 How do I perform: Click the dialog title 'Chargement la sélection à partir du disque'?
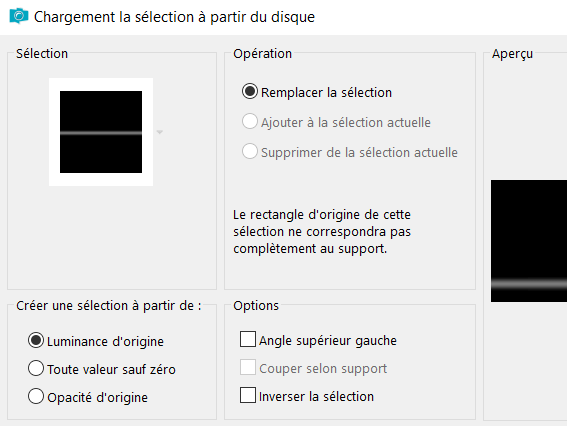coord(174,17)
